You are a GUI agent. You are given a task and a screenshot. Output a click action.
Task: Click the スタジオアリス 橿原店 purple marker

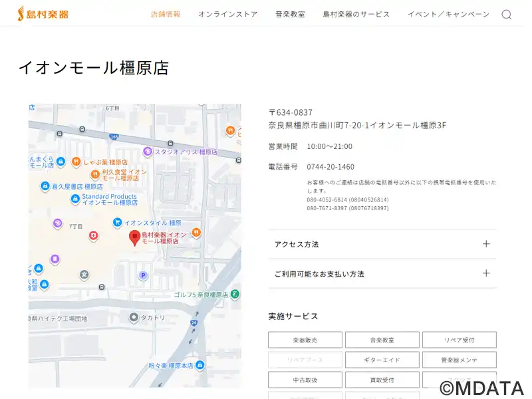coord(147,152)
